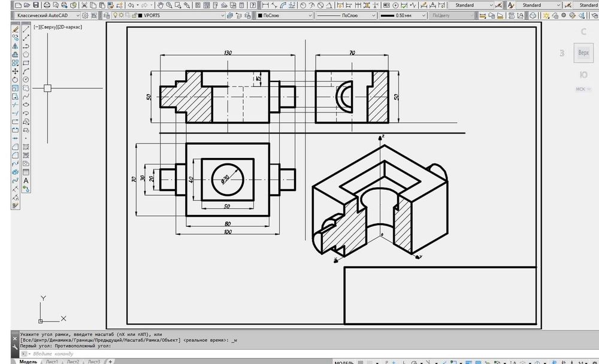Click the Plot printer icon

47,5
